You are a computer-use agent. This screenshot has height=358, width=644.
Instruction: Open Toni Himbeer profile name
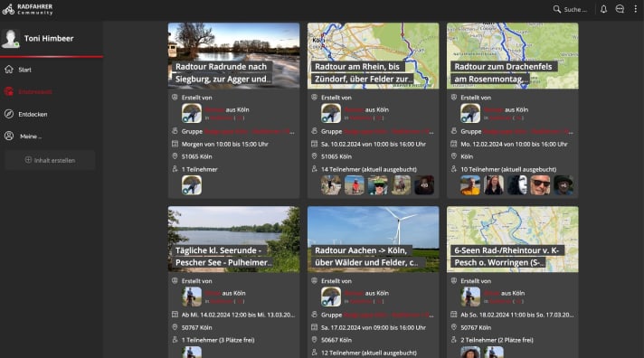coord(49,39)
